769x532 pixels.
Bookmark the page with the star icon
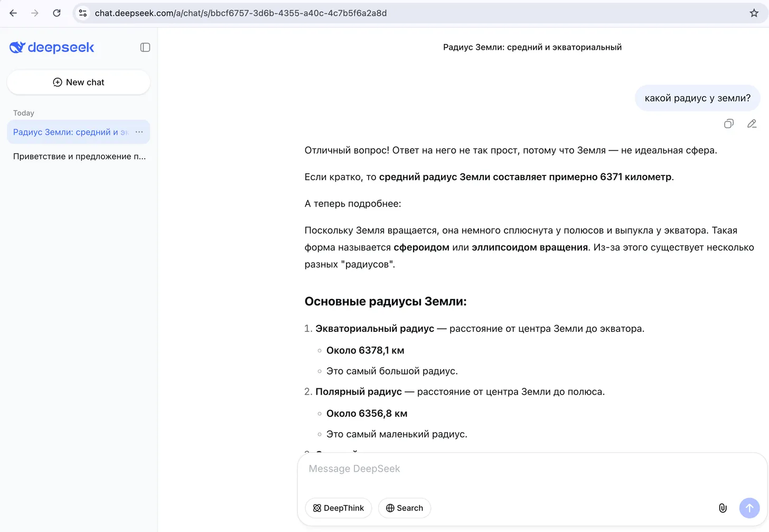pyautogui.click(x=754, y=13)
